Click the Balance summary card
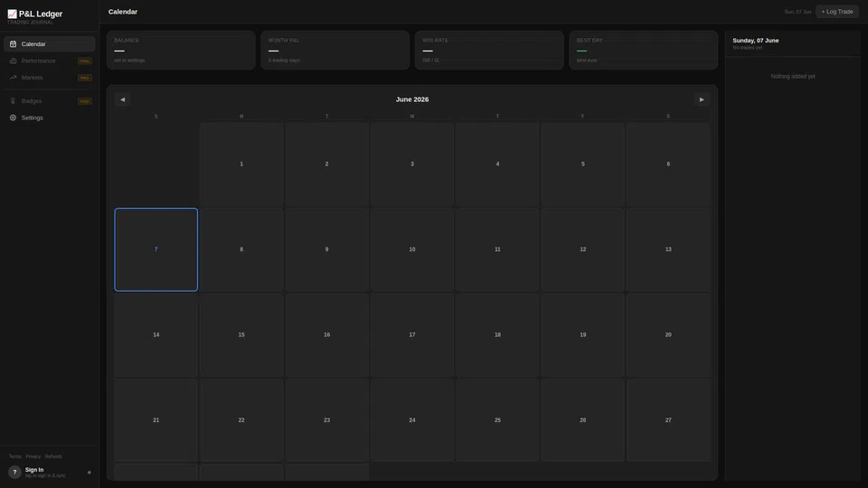Viewport: 868px width, 488px height. point(181,50)
